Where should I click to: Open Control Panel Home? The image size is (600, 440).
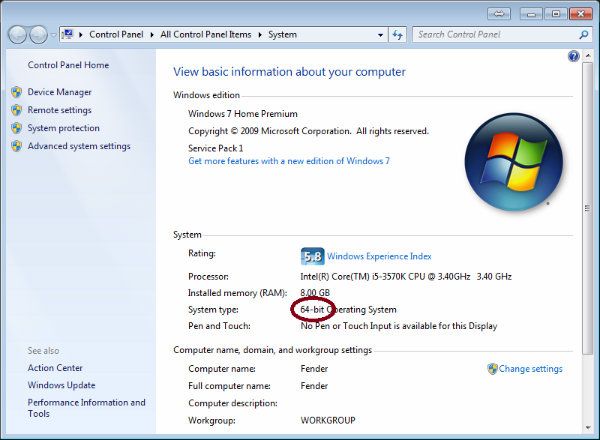point(68,65)
